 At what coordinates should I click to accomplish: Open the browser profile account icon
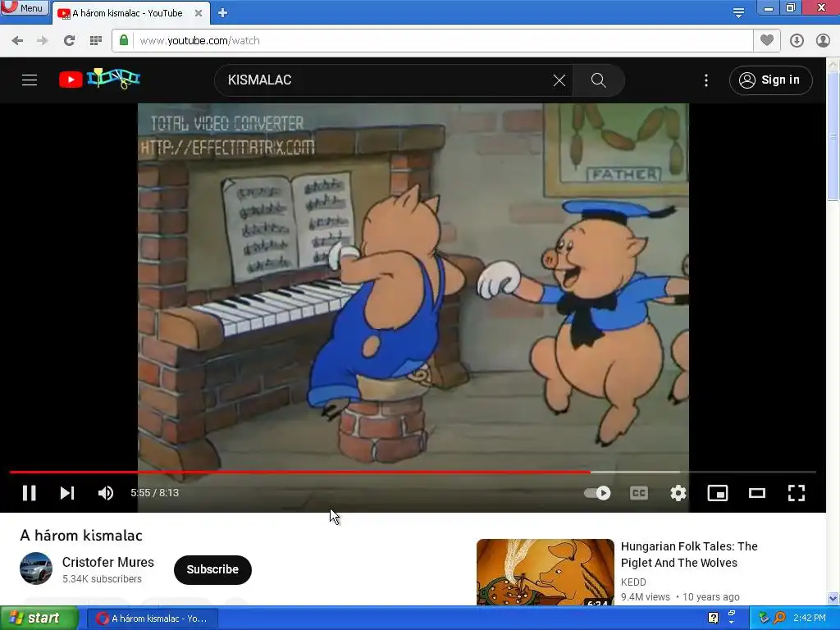823,41
